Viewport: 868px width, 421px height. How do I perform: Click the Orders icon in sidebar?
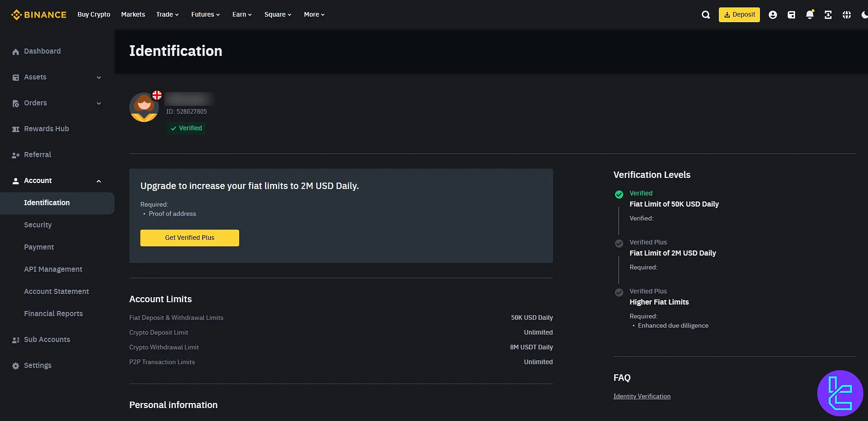[x=16, y=104]
